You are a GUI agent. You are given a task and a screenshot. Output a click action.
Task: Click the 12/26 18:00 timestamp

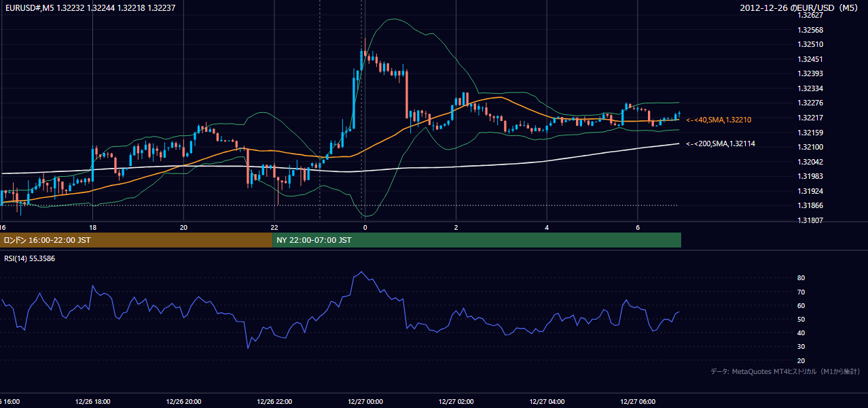(93, 401)
